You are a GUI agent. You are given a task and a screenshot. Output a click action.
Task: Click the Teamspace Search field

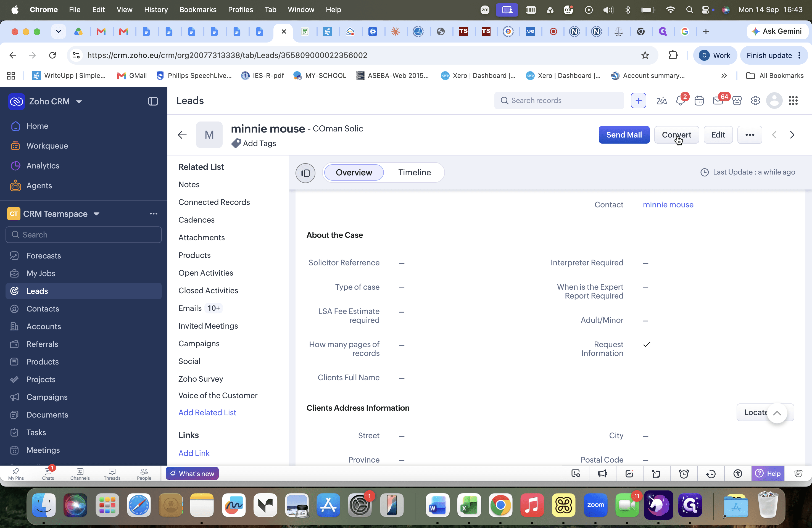tap(84, 235)
